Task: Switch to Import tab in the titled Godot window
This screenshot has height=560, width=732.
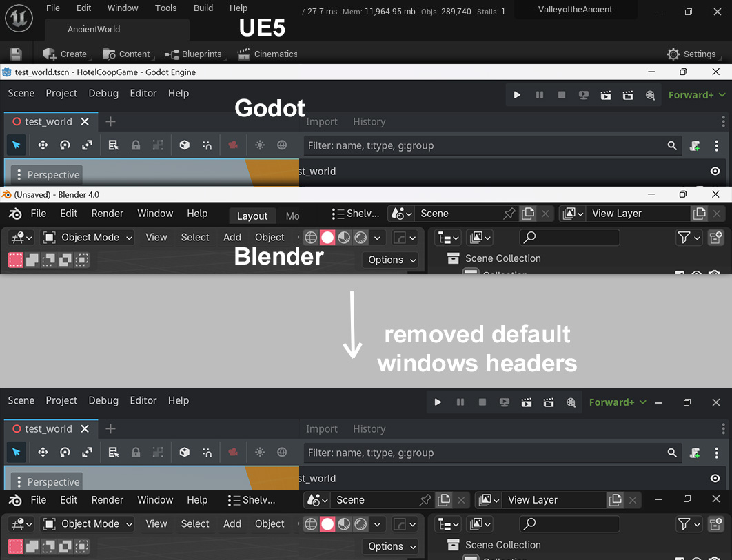Action: point(322,121)
